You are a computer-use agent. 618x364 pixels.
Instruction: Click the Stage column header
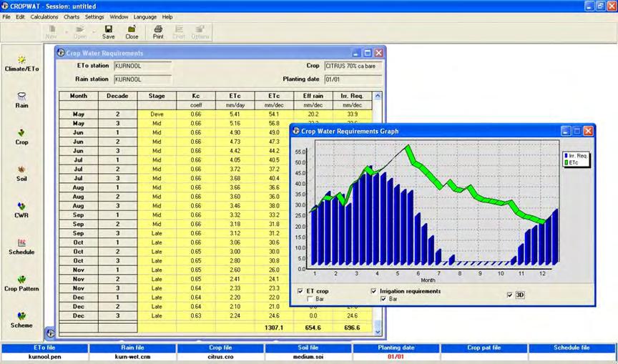coord(157,96)
